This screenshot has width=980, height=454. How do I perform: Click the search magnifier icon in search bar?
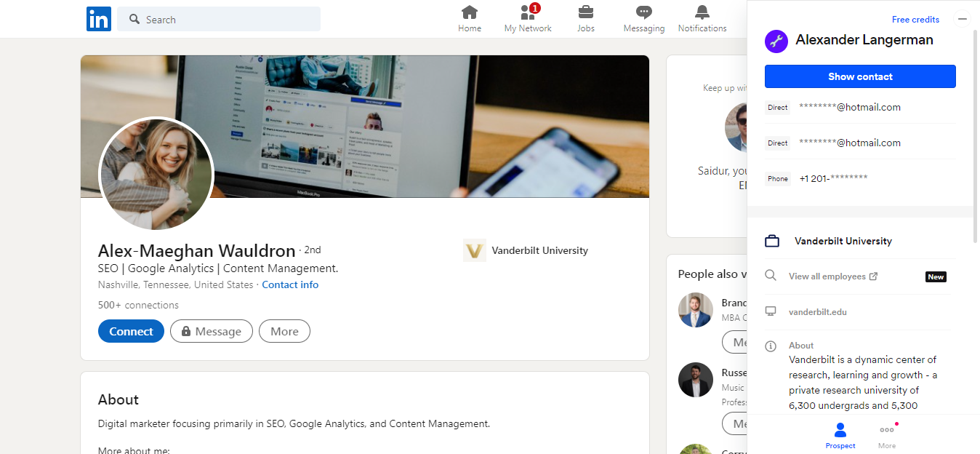pyautogui.click(x=134, y=19)
